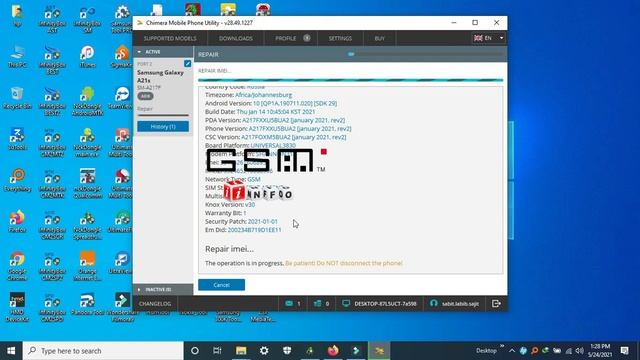640x360 pixels.
Task: Click the Samsung Galaxy A21s device name
Action: pos(160,76)
